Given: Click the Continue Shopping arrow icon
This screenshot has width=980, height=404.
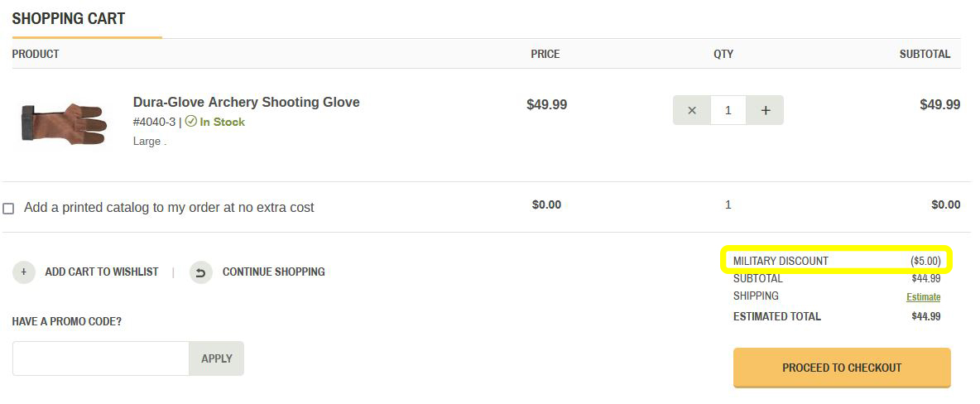Looking at the screenshot, I should pyautogui.click(x=201, y=272).
